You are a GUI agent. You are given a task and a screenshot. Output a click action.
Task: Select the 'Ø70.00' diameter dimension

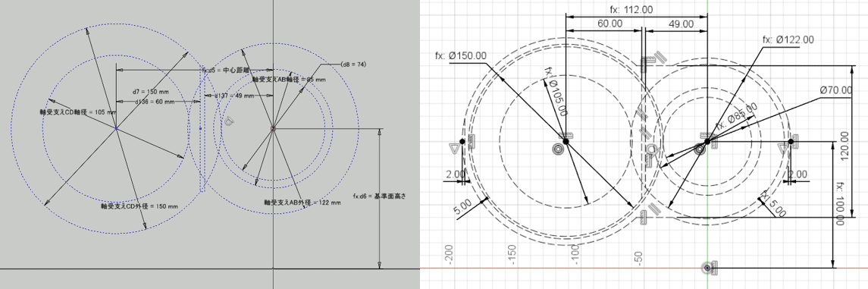[x=836, y=90]
